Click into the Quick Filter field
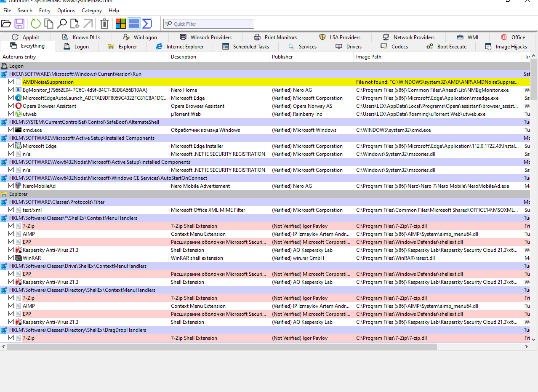 click(209, 24)
